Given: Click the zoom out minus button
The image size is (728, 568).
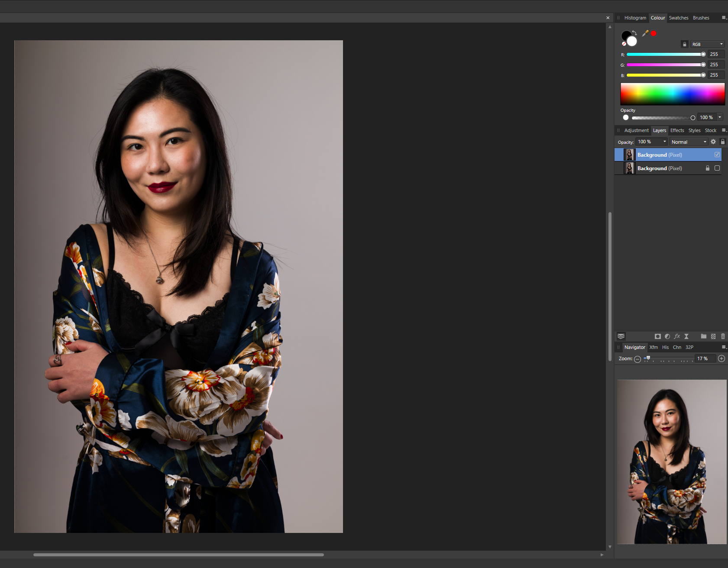Looking at the screenshot, I should pyautogui.click(x=637, y=359).
